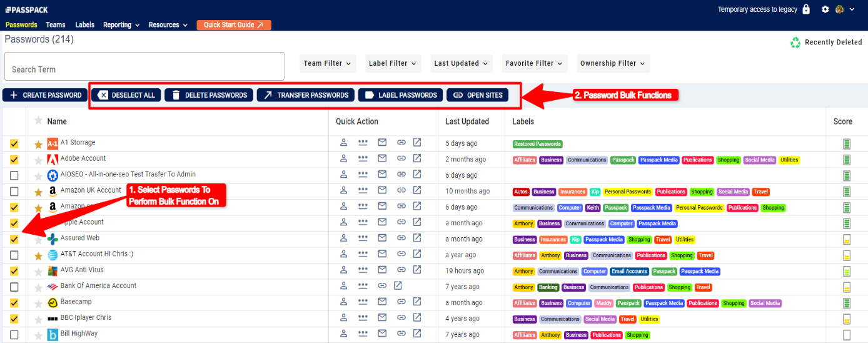Click the Label Passwords button
Viewport: 868px width, 343px height.
[401, 95]
